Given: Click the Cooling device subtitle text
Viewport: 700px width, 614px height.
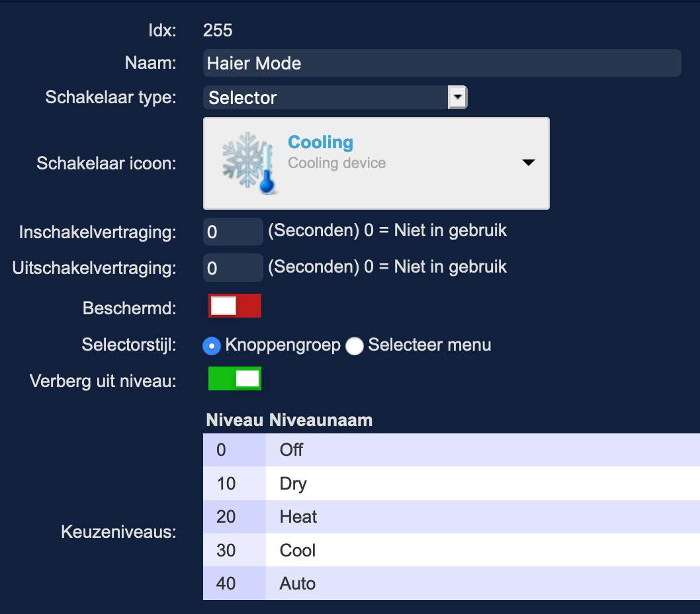Looking at the screenshot, I should click(x=337, y=163).
